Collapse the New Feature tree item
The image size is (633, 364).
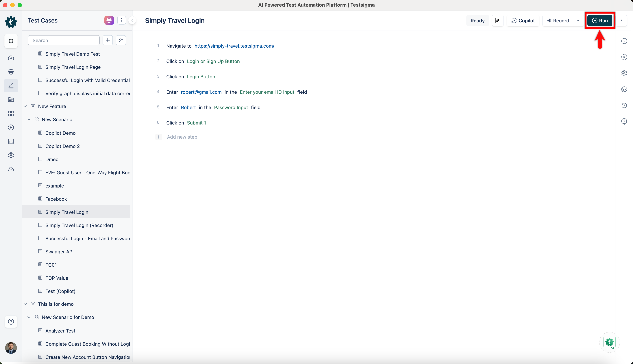coord(25,106)
